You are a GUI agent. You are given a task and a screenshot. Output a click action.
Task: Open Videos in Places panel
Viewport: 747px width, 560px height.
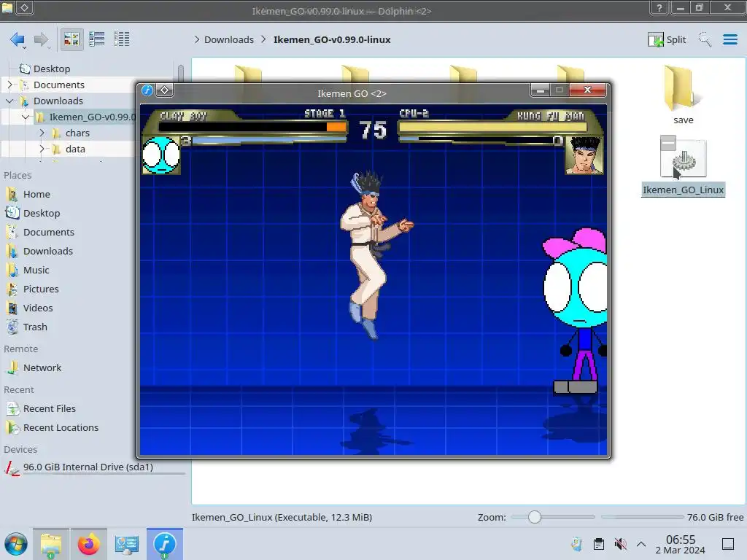38,308
